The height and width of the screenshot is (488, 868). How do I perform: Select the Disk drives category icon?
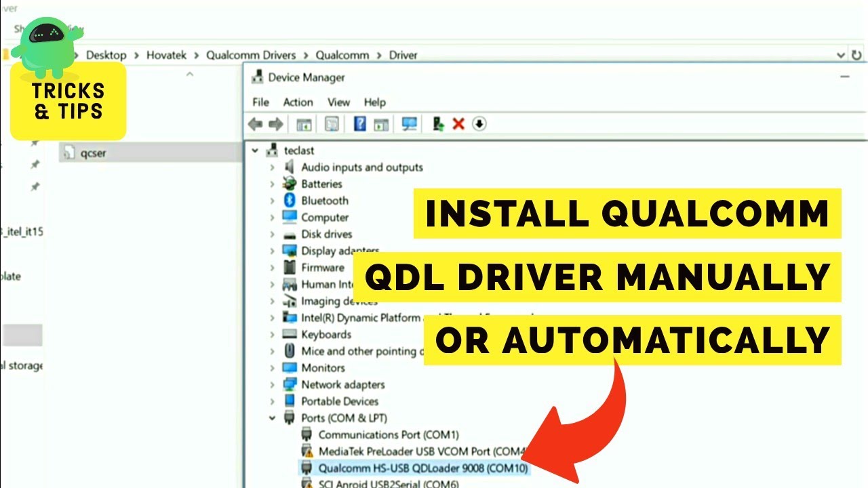coord(290,234)
